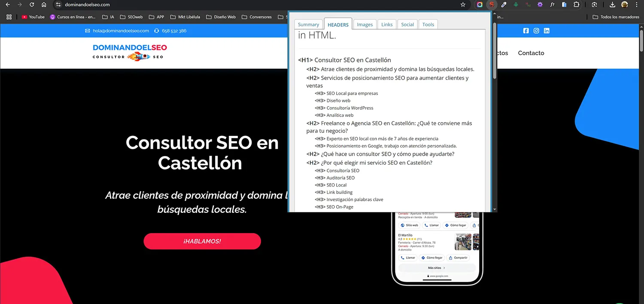Open the Downloads icon in the toolbar
Image resolution: width=644 pixels, height=304 pixels.
[x=612, y=5]
